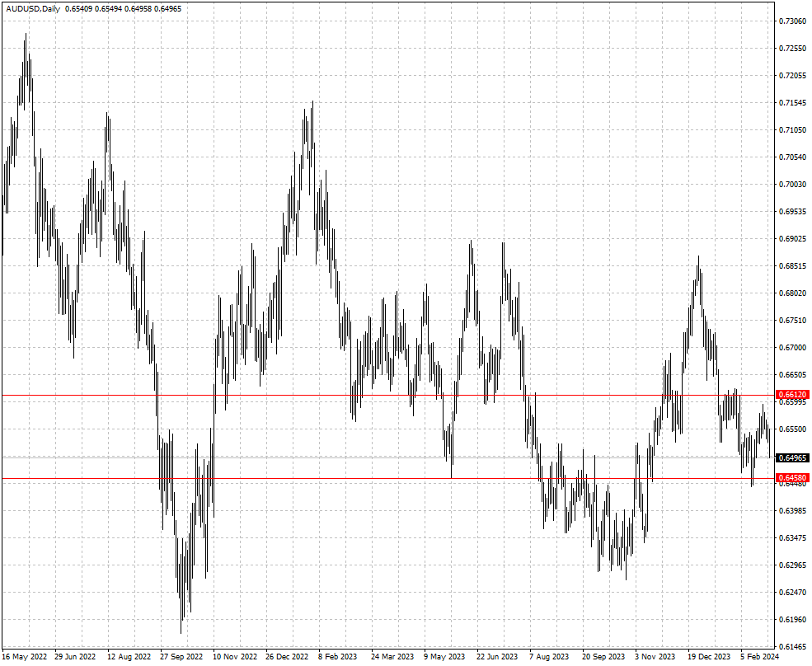Image resolution: width=812 pixels, height=666 pixels.
Task: Click the 0.68515 price axis label
Action: tap(793, 265)
